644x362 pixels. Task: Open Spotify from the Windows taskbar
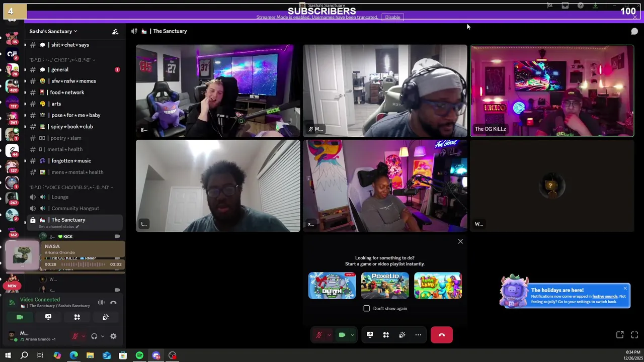[139, 355]
